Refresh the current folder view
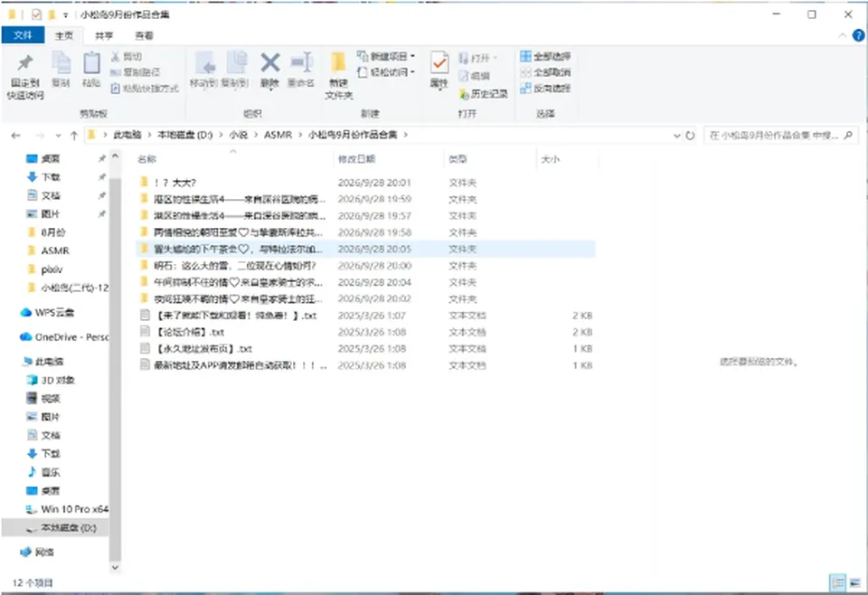 point(690,135)
